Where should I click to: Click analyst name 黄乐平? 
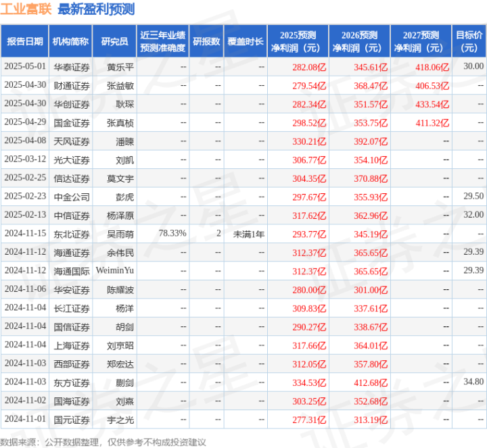(x=120, y=67)
